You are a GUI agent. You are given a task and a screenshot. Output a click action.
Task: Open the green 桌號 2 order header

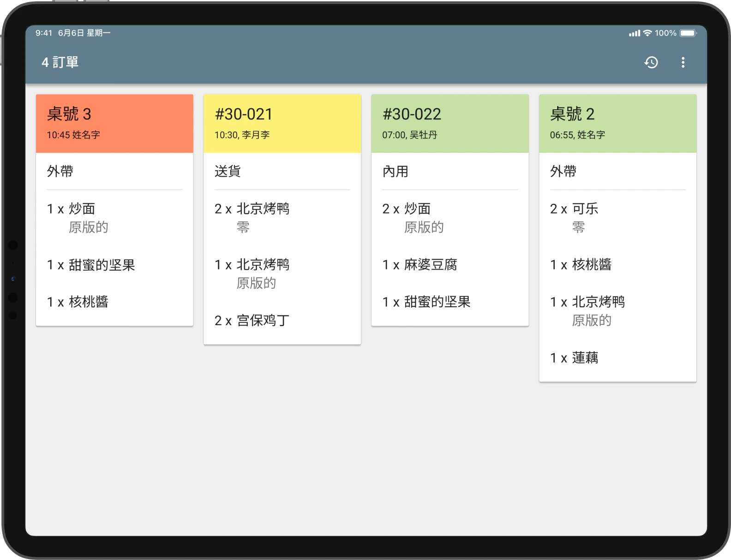pos(617,124)
